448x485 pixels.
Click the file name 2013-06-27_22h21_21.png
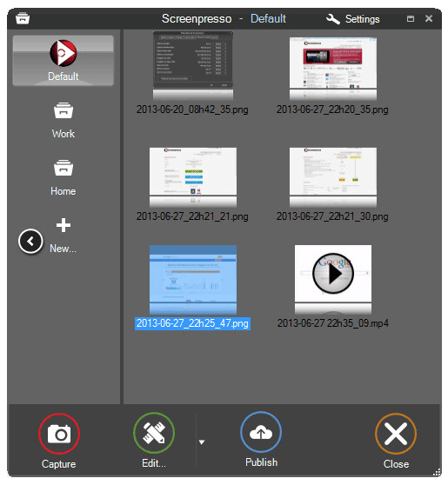(192, 216)
